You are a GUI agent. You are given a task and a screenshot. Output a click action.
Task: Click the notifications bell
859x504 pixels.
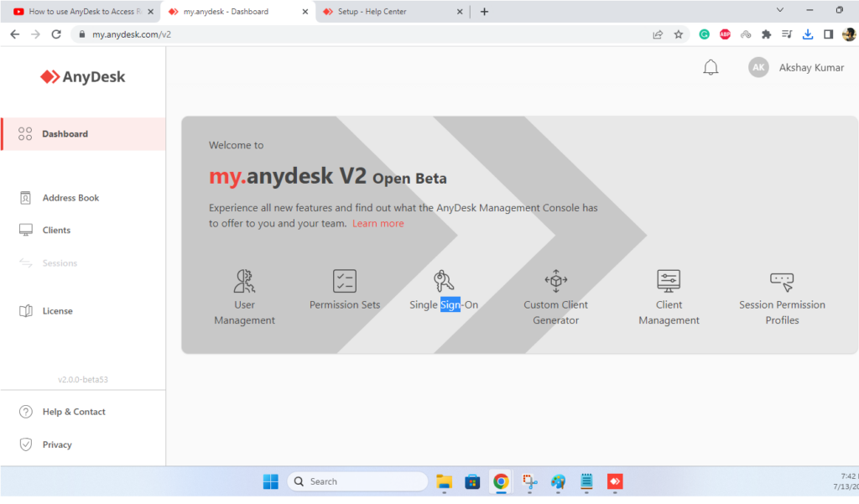pyautogui.click(x=711, y=67)
